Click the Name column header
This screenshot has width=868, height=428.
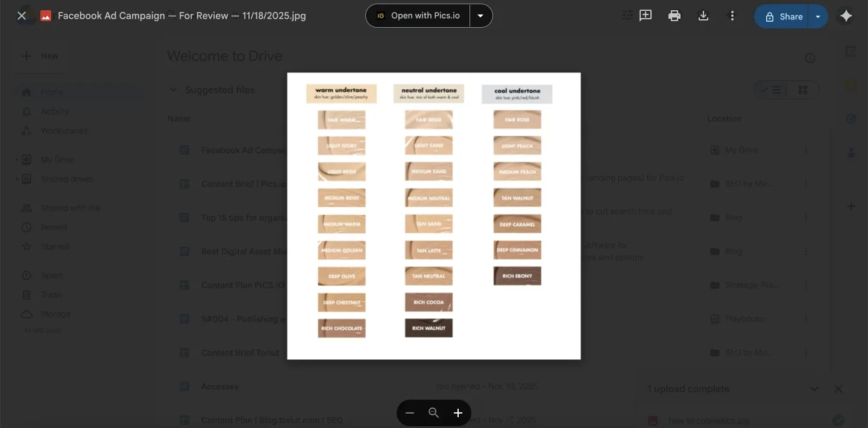point(179,119)
